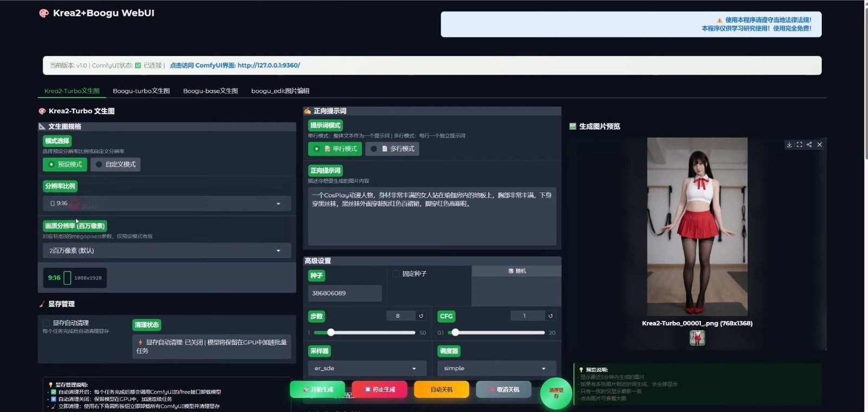The image size is (868, 412).
Task: Open the er_sde sampler dropdown
Action: 365,368
